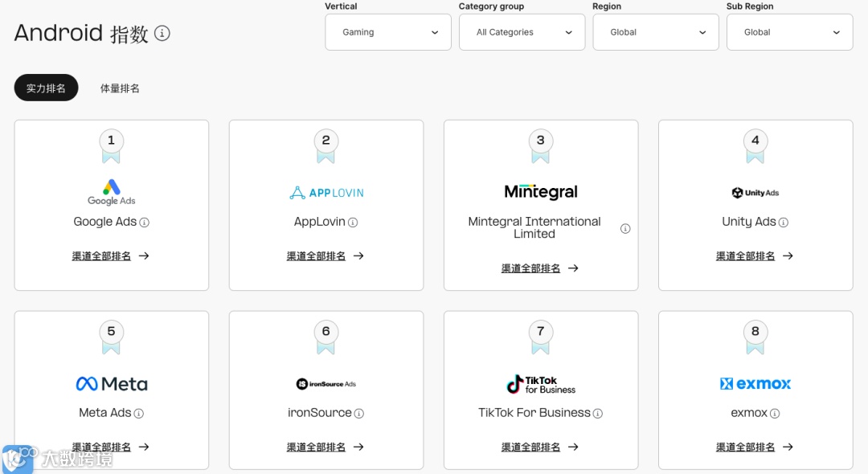Click the Mintegral logo
Viewport: 868px width, 474px height.
click(x=541, y=192)
